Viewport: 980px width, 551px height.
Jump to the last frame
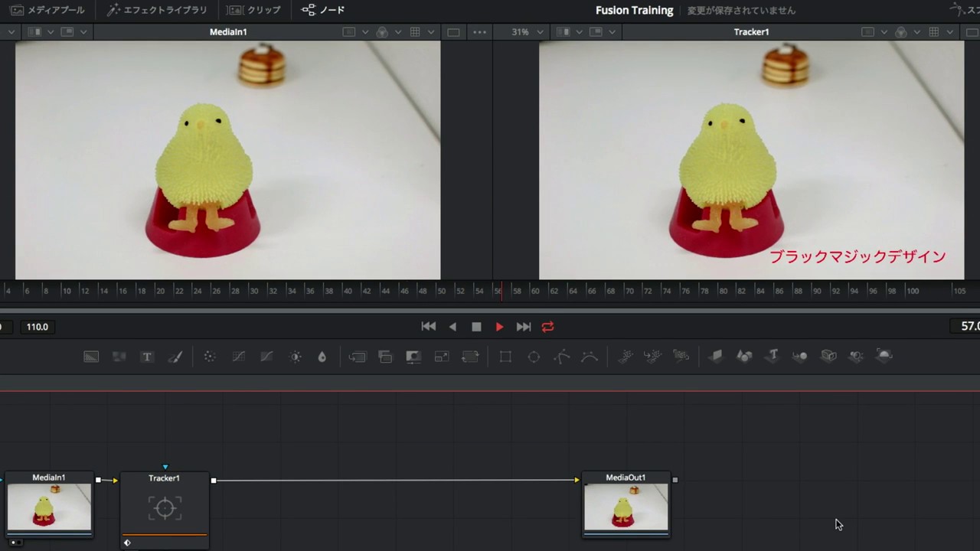click(524, 327)
